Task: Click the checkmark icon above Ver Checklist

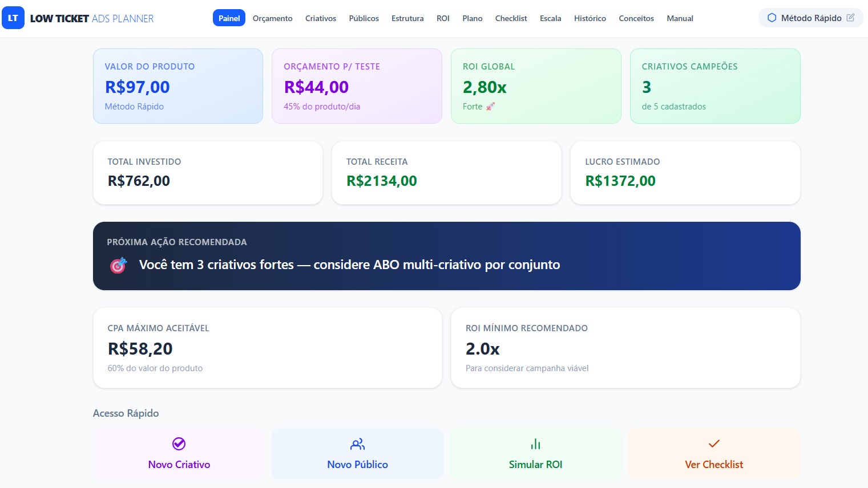Action: tap(714, 444)
